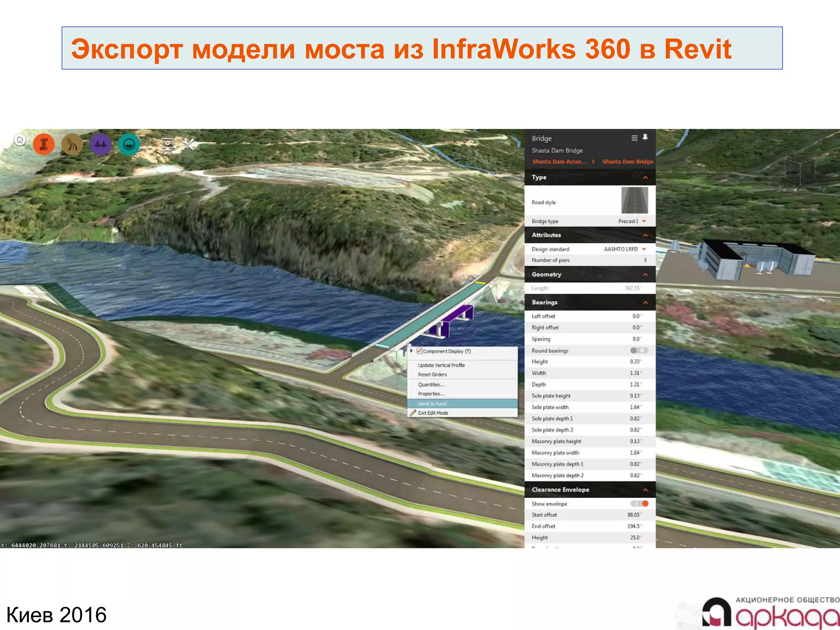Edit the Masonry plate height value
Image resolution: width=840 pixels, height=630 pixels.
click(x=636, y=442)
